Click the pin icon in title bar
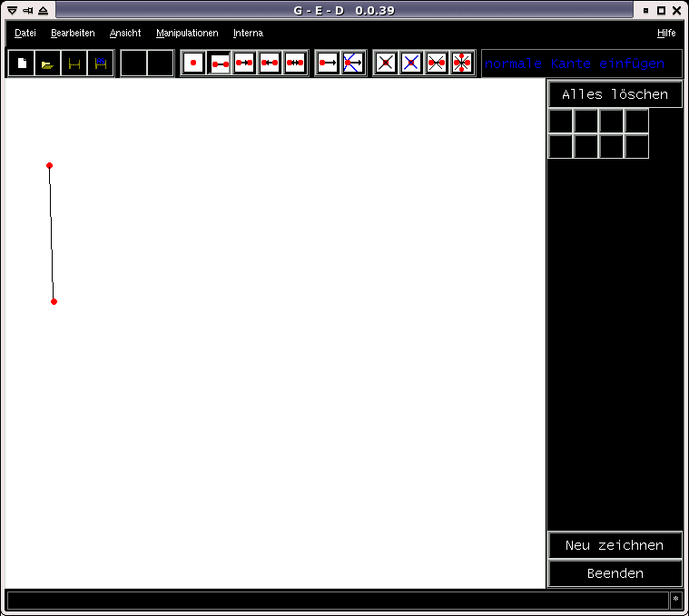 point(27,11)
